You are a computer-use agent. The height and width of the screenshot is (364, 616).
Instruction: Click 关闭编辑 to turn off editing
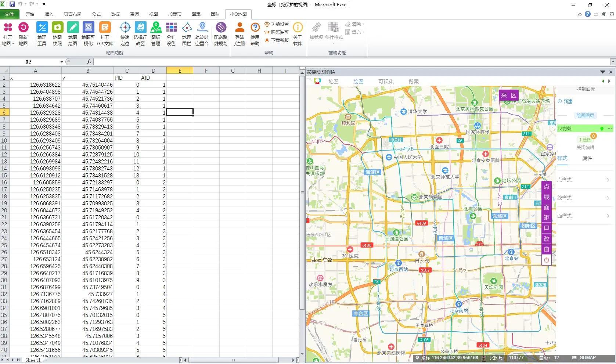[x=585, y=147]
